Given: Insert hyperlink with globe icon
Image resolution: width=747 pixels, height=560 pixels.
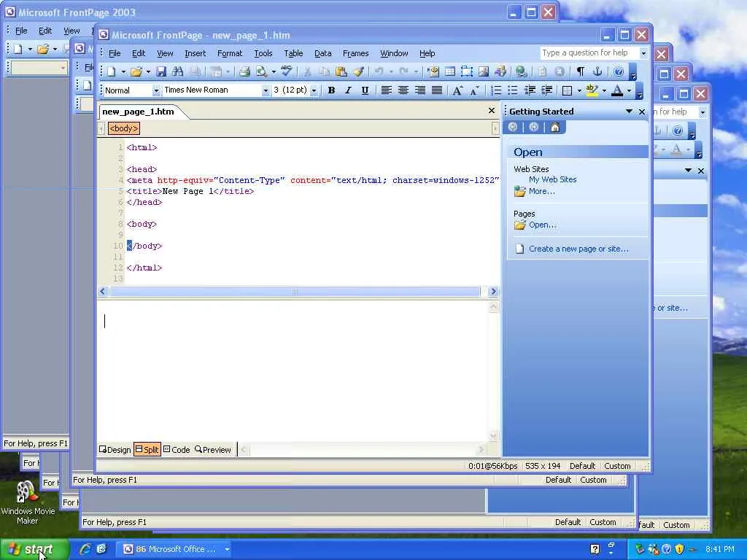Looking at the screenshot, I should 521,72.
